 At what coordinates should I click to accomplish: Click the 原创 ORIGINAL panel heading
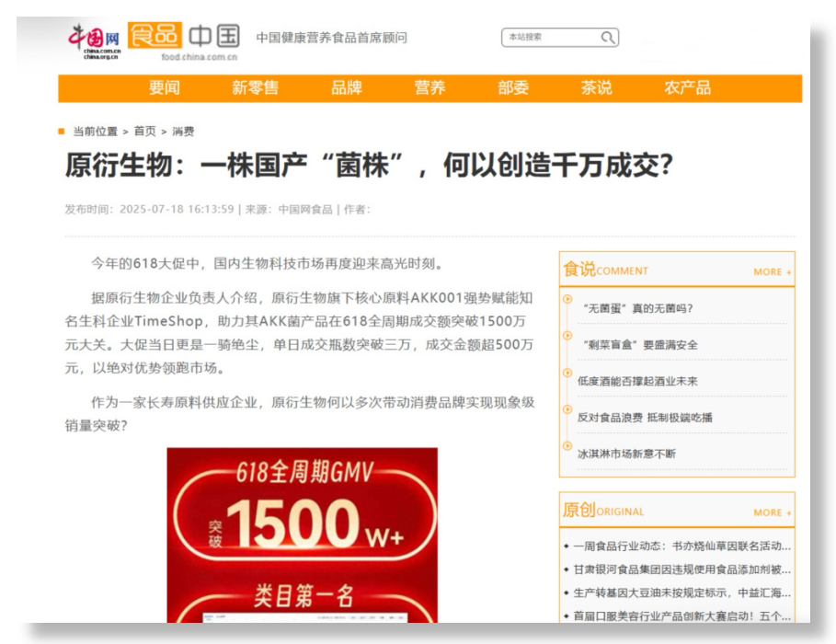603,510
